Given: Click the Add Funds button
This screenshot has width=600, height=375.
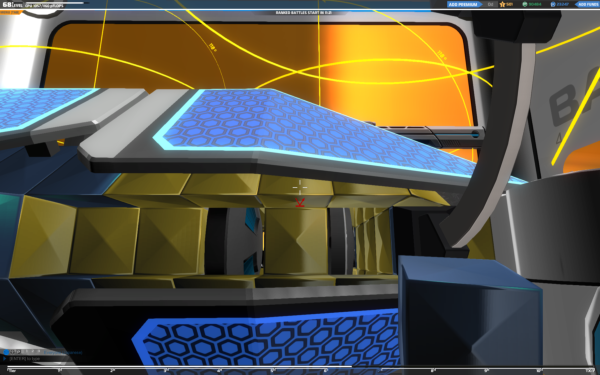Looking at the screenshot, I should click(587, 4).
